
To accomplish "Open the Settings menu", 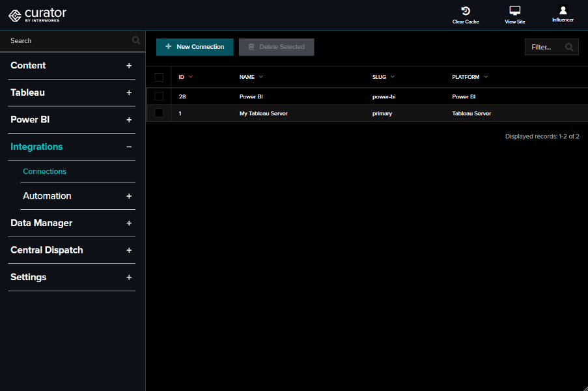I will (x=29, y=277).
